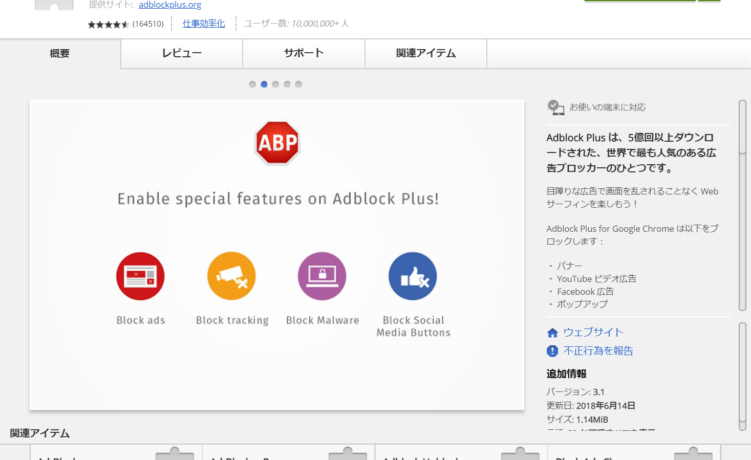Click the お使いの端末に対応 text
This screenshot has height=460, width=751.
click(x=607, y=107)
